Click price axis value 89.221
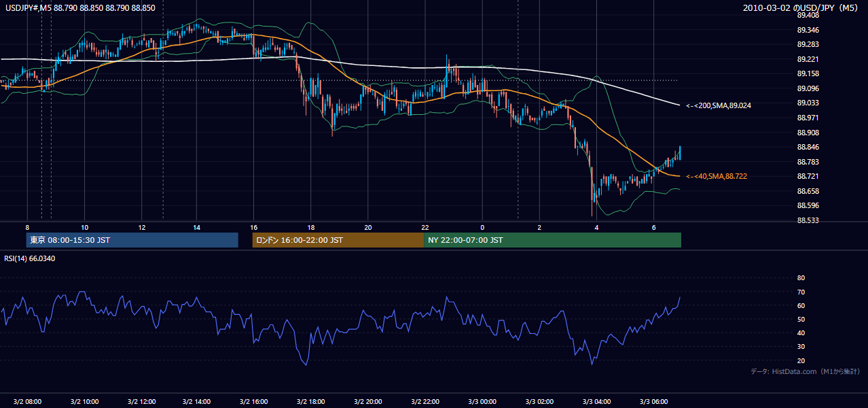This screenshot has height=408, width=868. [x=808, y=59]
